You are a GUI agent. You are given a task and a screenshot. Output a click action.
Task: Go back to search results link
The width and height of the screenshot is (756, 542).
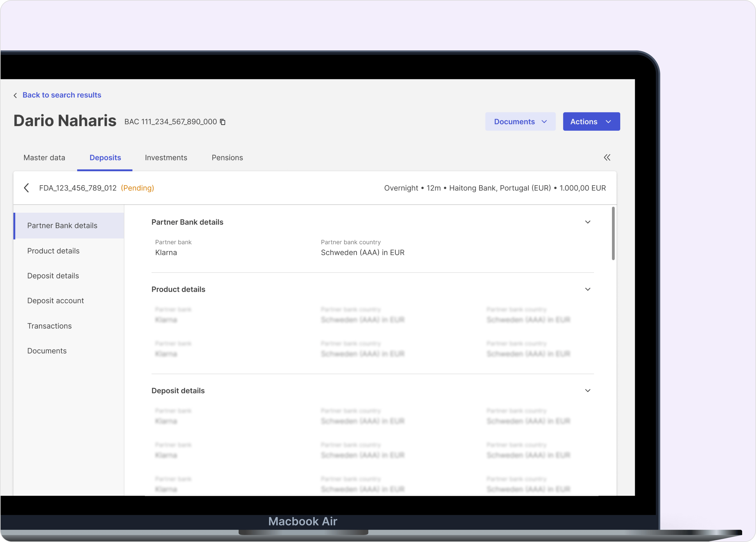click(x=62, y=95)
